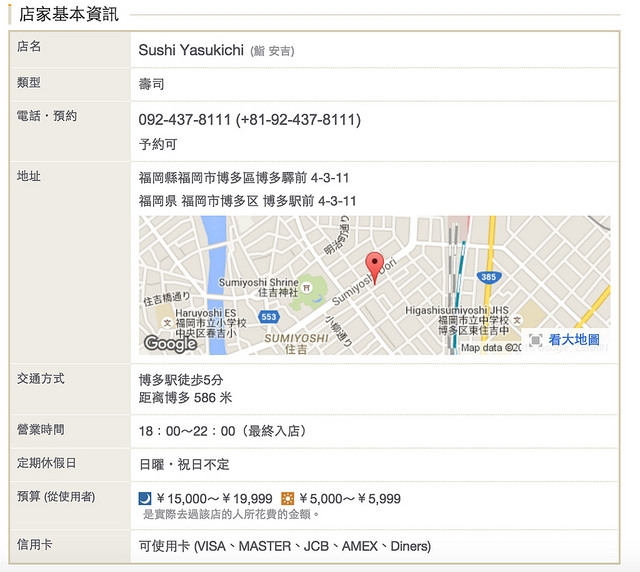This screenshot has width=640, height=572.
Task: Click the SUMIYOSHI 住吉 district label
Action: pyautogui.click(x=296, y=344)
